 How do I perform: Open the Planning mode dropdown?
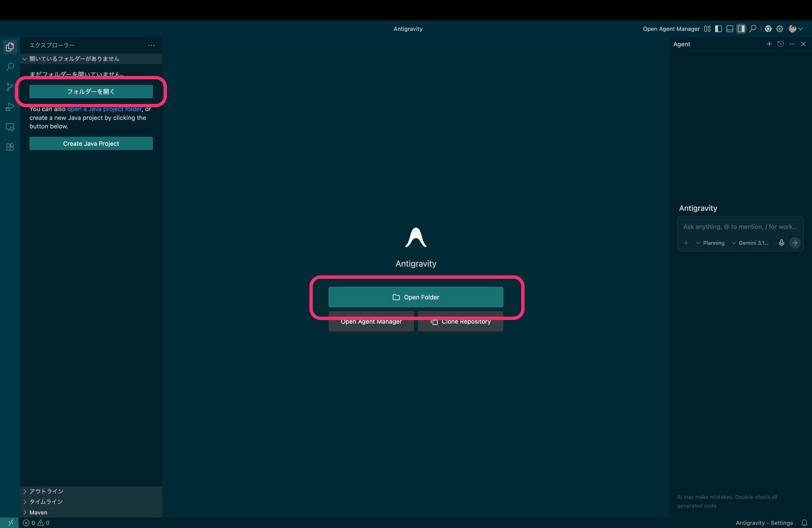click(710, 243)
